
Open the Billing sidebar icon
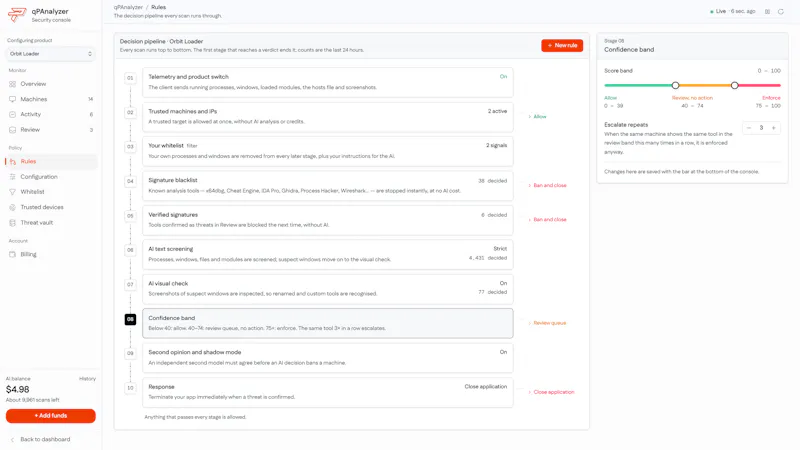[x=12, y=254]
